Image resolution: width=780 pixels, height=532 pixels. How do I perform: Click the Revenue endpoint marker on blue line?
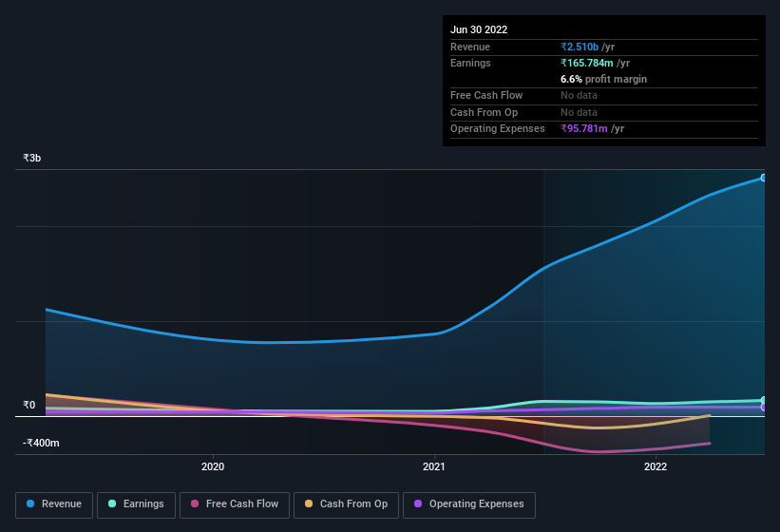point(764,178)
